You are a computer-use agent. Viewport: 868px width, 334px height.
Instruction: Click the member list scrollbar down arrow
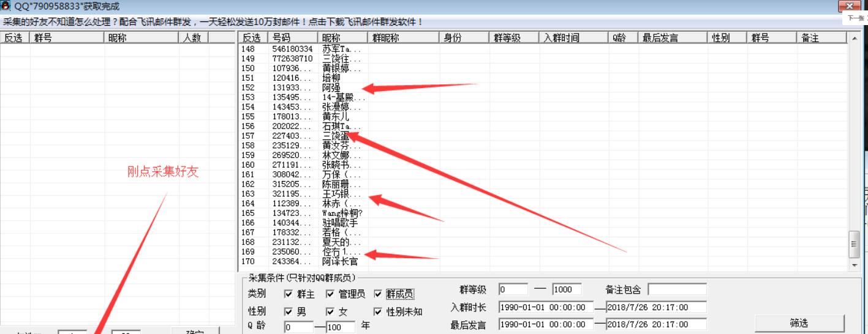tap(855, 265)
